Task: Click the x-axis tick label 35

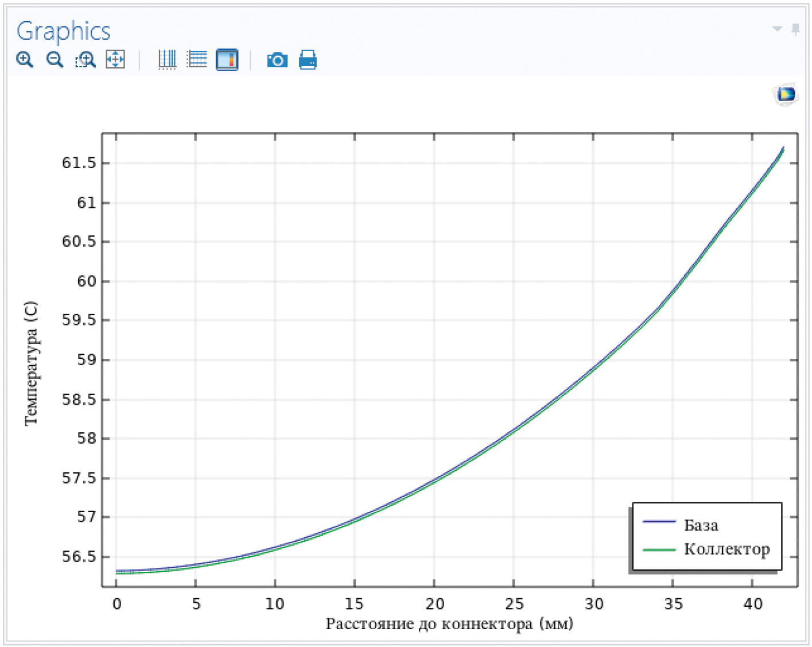Action: pyautogui.click(x=673, y=604)
